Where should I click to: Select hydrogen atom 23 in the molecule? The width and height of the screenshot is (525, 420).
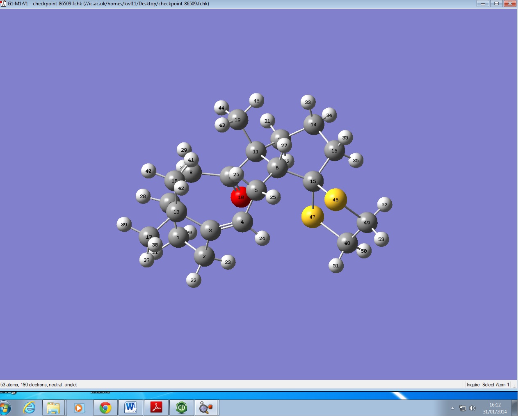[228, 262]
